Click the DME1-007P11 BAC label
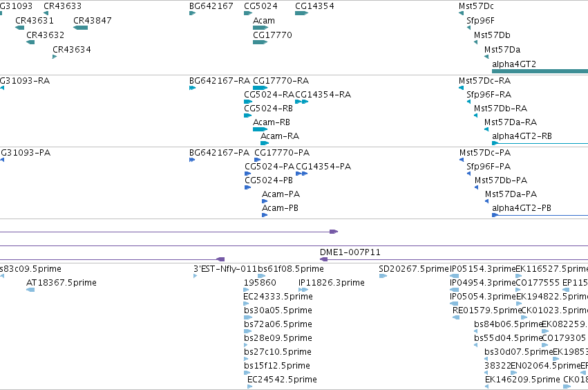This screenshot has height=390, width=588. tap(350, 252)
